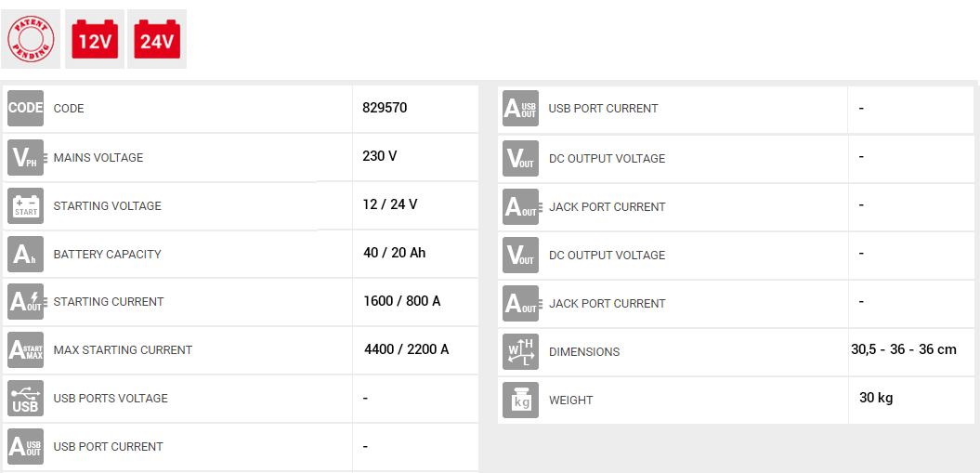
Task: Click the Patent Pending stamp badge
Action: (31, 39)
